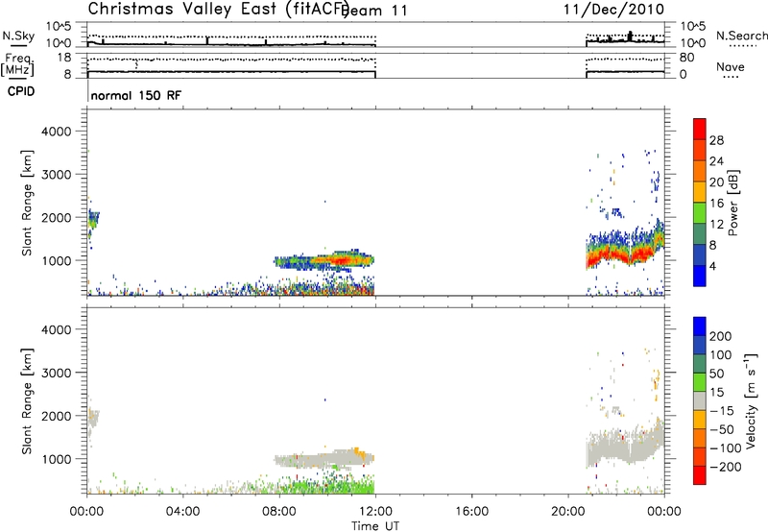Click the '20:00' time tick label

(568, 512)
